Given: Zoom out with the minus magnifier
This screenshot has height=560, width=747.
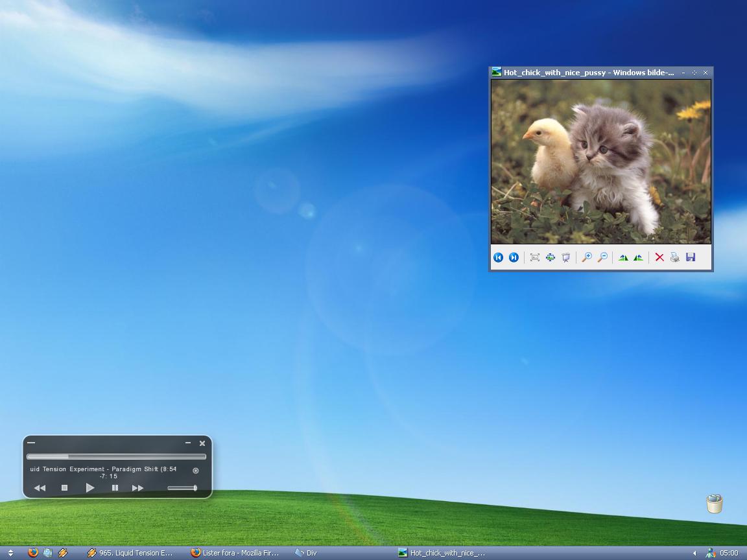Looking at the screenshot, I should [x=602, y=257].
